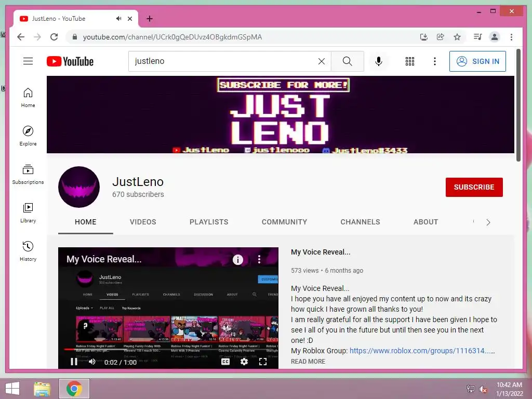Open Subscriptions in sidebar
The width and height of the screenshot is (532, 399).
[x=28, y=175]
